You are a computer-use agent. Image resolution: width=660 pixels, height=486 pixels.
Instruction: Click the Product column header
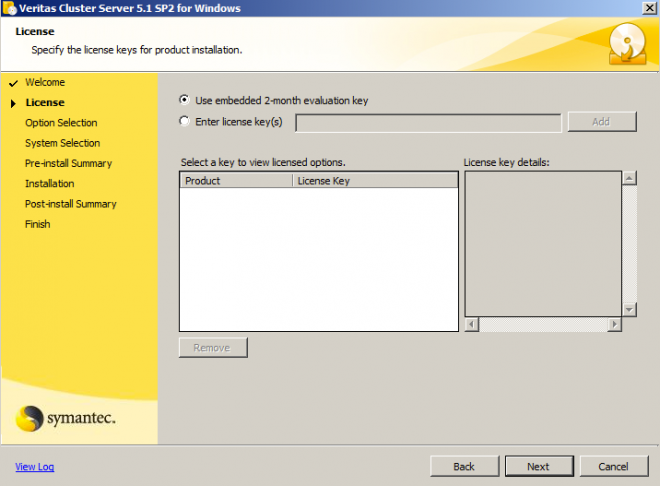click(x=236, y=181)
